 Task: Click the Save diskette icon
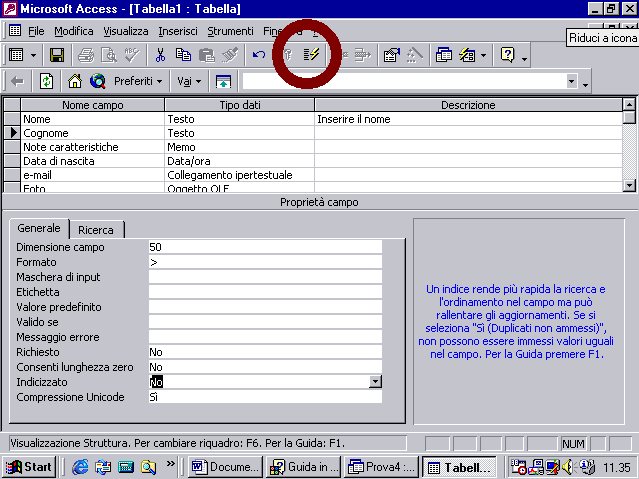point(57,55)
